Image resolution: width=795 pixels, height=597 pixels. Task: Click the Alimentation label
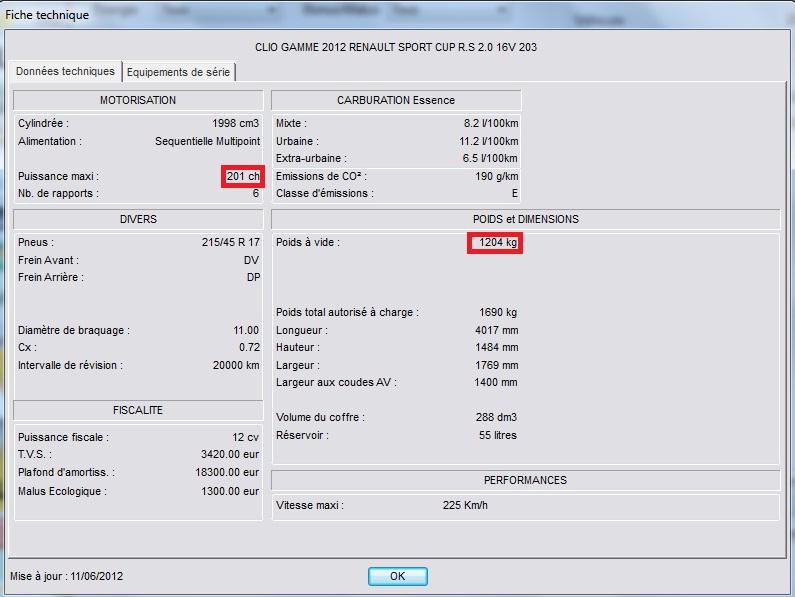(50, 141)
